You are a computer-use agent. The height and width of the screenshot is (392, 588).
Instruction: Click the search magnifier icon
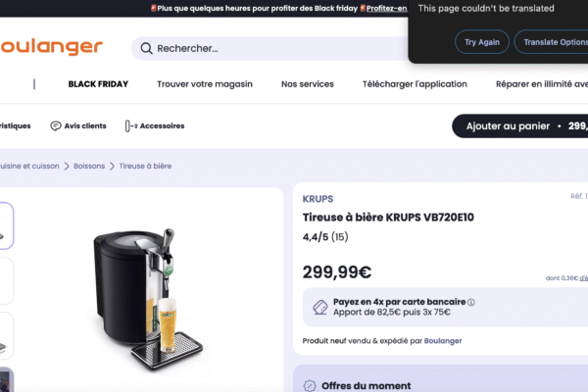coord(146,48)
